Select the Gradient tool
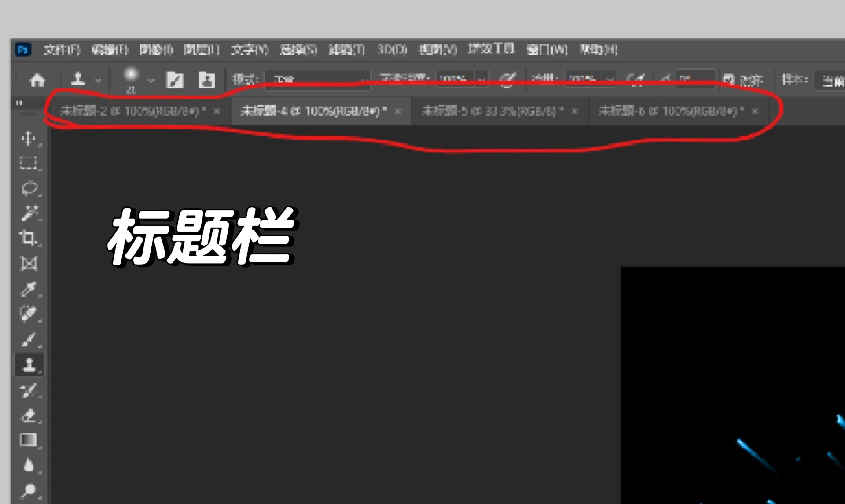Image resolution: width=845 pixels, height=504 pixels. (x=29, y=440)
